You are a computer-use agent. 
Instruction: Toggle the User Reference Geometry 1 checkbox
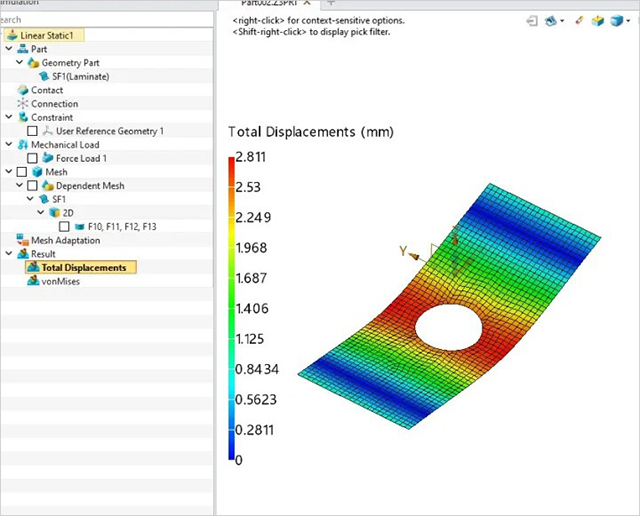[x=33, y=131]
